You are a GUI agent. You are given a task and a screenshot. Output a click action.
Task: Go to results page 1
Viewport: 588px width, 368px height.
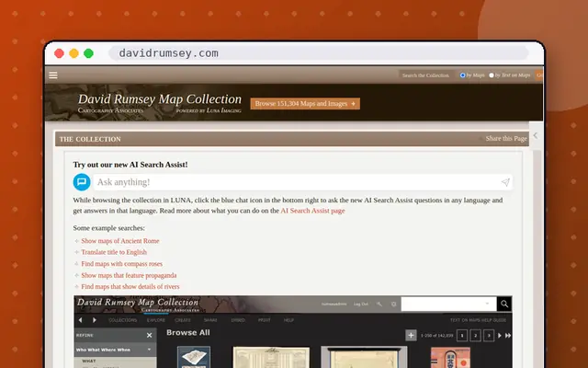click(462, 335)
